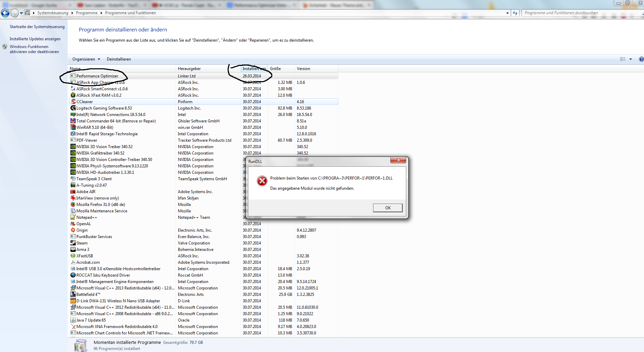
Task: Open the address bar history dropdown
Action: (507, 13)
